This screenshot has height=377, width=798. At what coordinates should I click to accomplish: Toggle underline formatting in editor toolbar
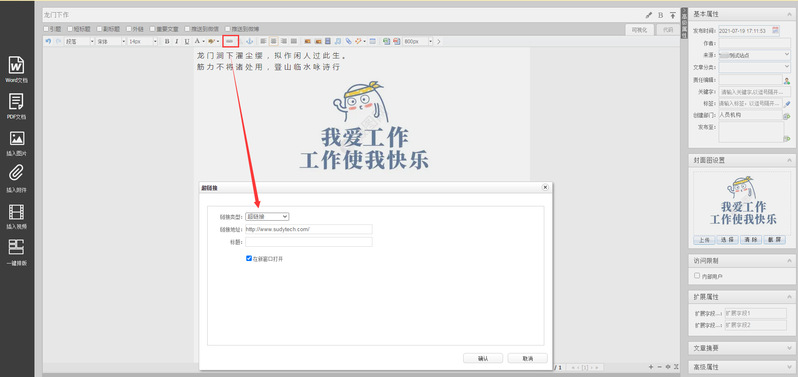(x=187, y=41)
